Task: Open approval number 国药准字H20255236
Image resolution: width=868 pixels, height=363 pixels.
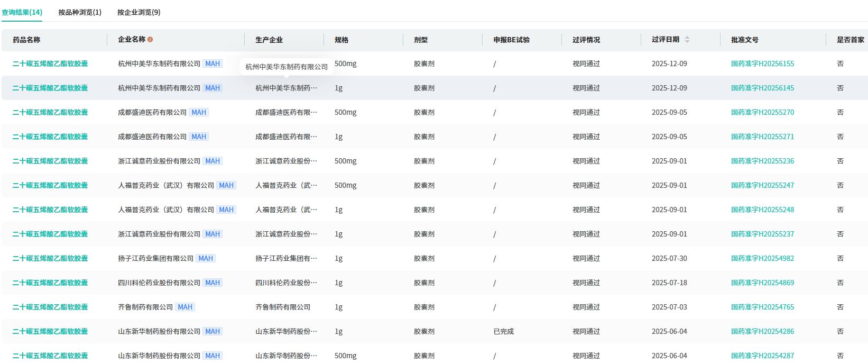Action: (x=762, y=161)
